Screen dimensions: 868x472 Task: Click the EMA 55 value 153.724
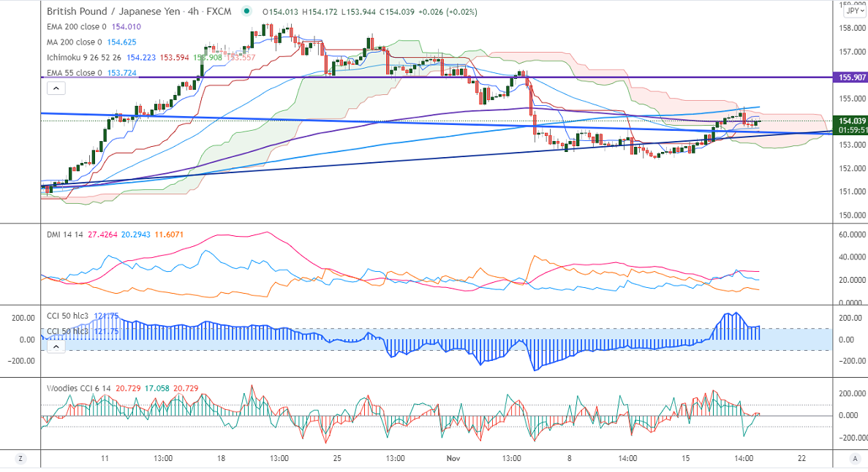click(x=122, y=73)
